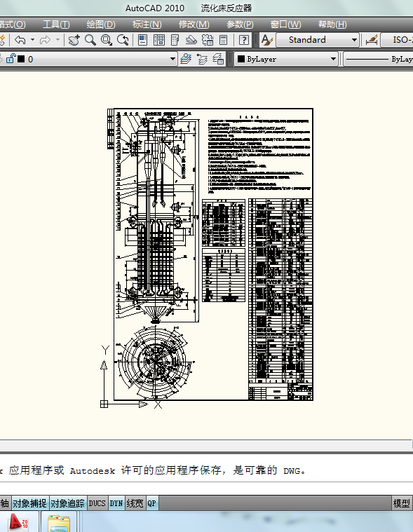Open the Text Style manager icon
The width and height of the screenshot is (413, 532).
[x=266, y=40]
